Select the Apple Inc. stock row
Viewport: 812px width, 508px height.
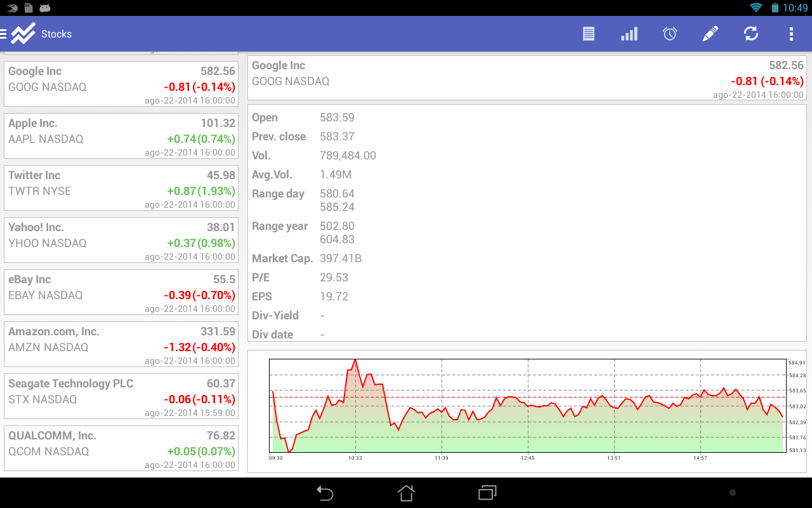tap(121, 136)
